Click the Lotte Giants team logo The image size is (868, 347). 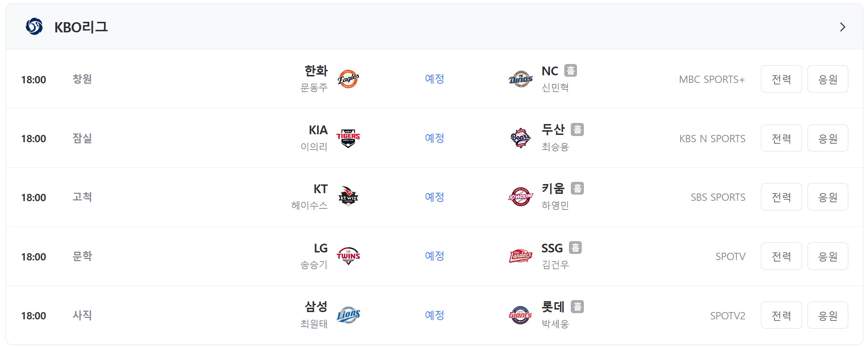[x=520, y=315]
